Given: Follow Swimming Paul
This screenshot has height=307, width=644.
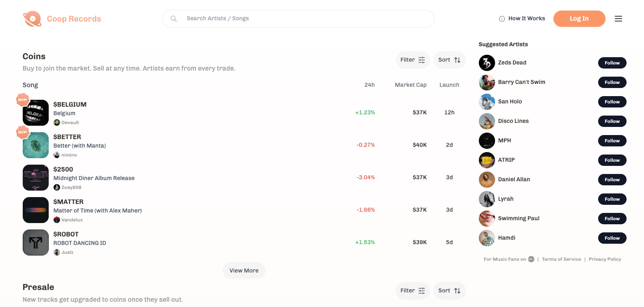Looking at the screenshot, I should tap(612, 219).
